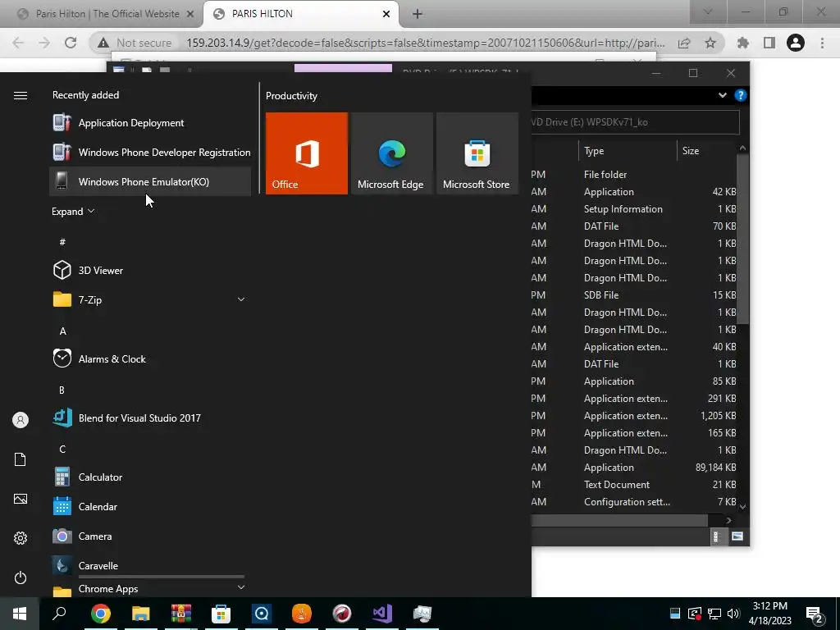Screen dimensions: 840x630
Task: Launch Windows Phone Developer Registration
Action: tap(150, 152)
